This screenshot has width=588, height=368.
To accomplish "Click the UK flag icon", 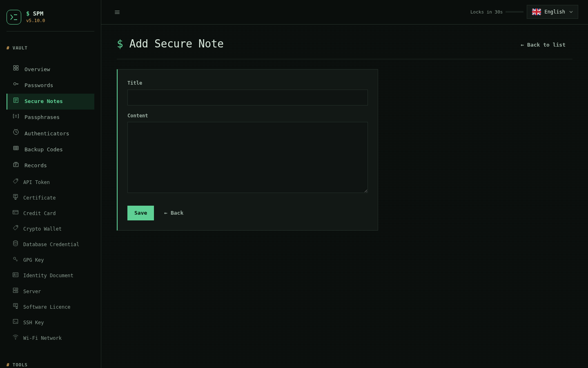I will tap(537, 12).
